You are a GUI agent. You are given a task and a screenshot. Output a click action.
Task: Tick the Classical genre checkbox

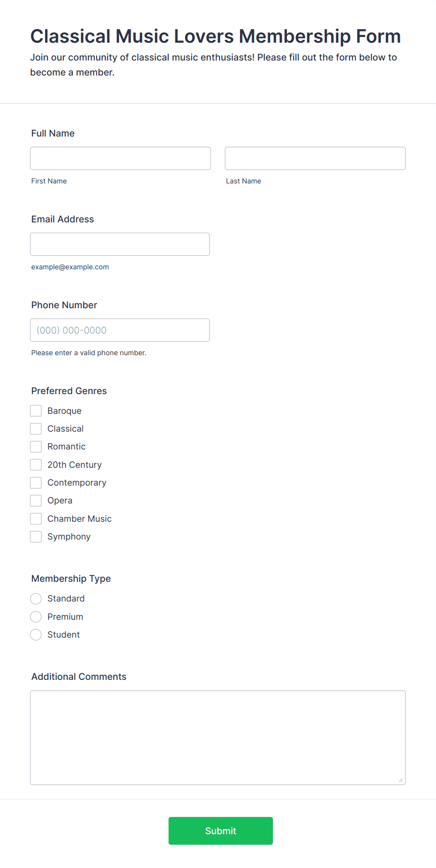pos(36,428)
